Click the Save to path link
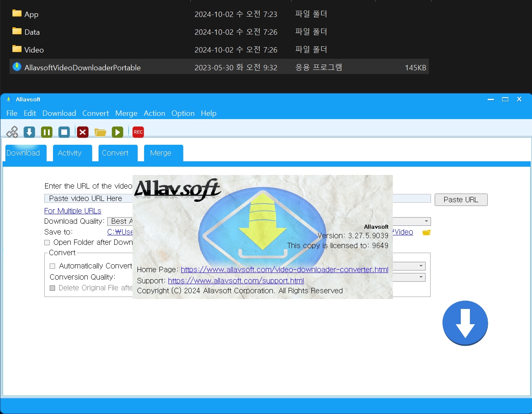Image resolution: width=532 pixels, height=414 pixels. 120,232
